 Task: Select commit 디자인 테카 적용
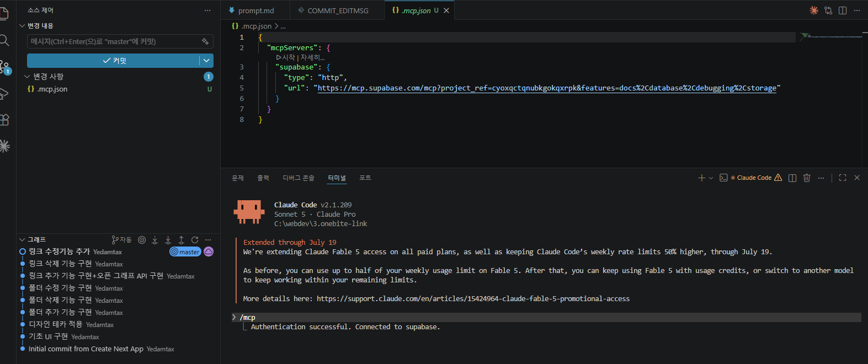click(56, 324)
